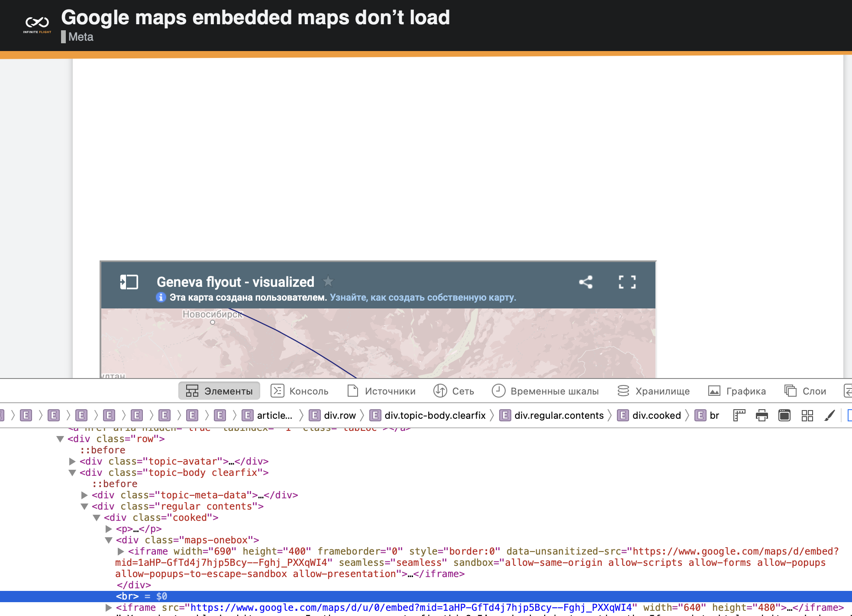The width and height of the screenshot is (852, 616).
Task: Toggle the grid overlay squares icon
Action: 807,415
